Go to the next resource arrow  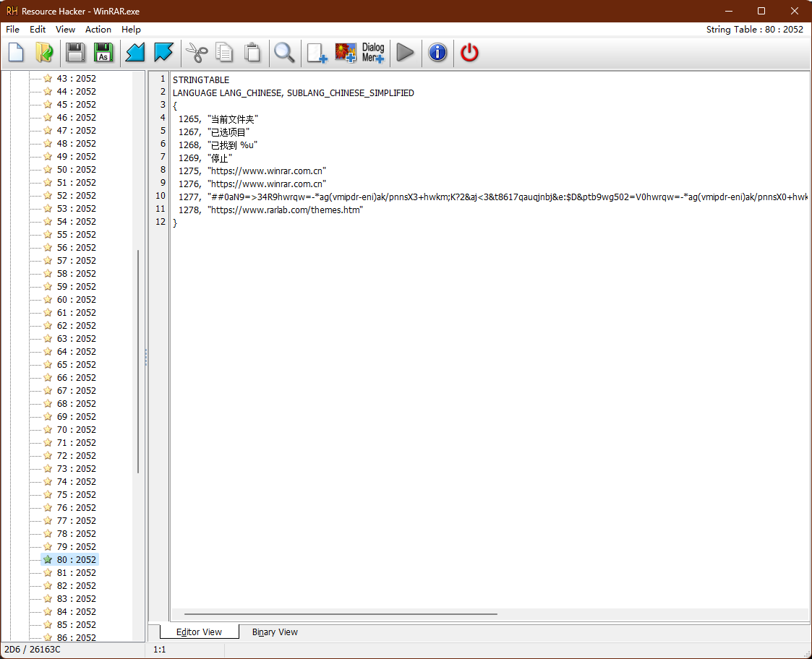(x=163, y=53)
